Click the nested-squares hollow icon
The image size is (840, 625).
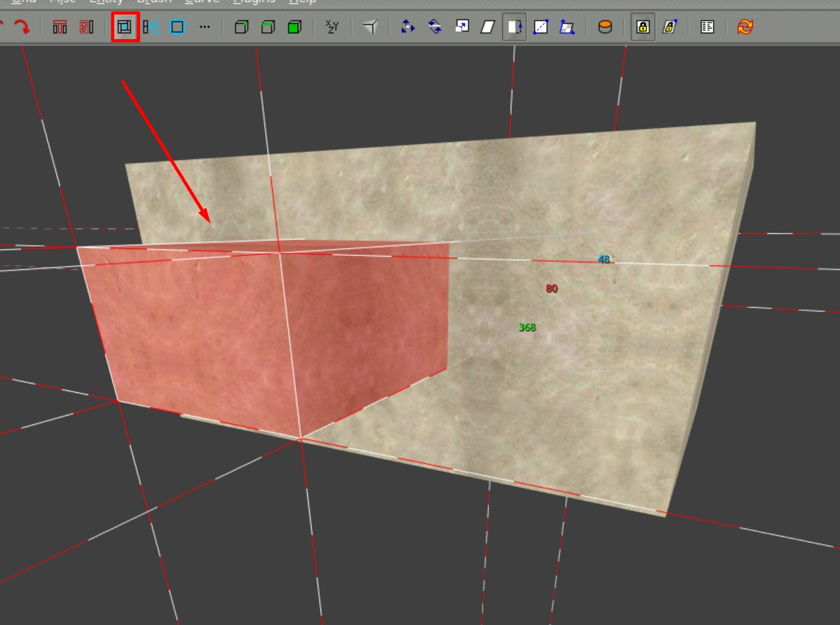pos(125,27)
